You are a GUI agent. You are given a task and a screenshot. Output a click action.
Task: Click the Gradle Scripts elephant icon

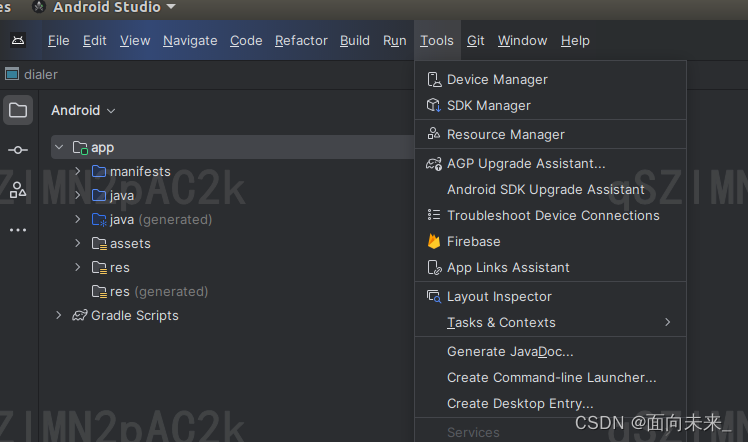point(80,315)
